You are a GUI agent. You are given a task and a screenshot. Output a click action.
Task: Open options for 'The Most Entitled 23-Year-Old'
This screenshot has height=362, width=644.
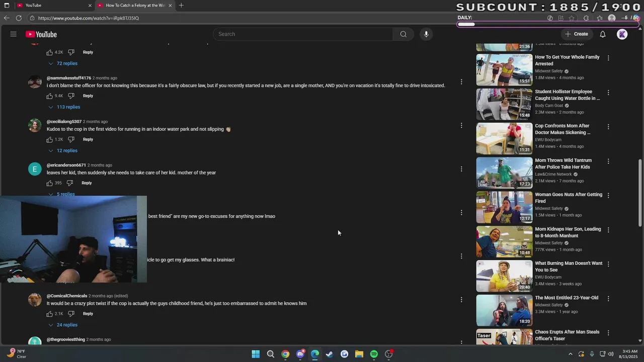(x=608, y=299)
